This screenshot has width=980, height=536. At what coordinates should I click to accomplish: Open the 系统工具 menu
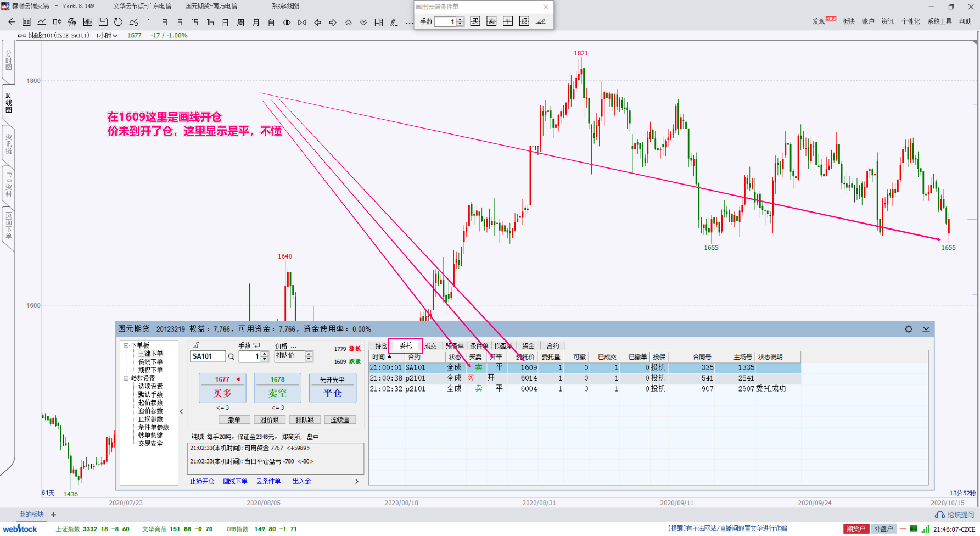[x=939, y=21]
